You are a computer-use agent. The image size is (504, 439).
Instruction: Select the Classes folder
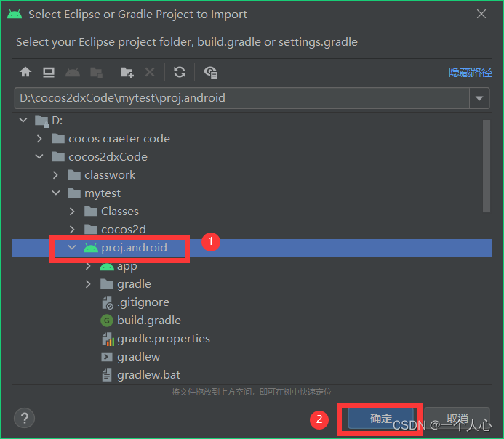point(119,212)
